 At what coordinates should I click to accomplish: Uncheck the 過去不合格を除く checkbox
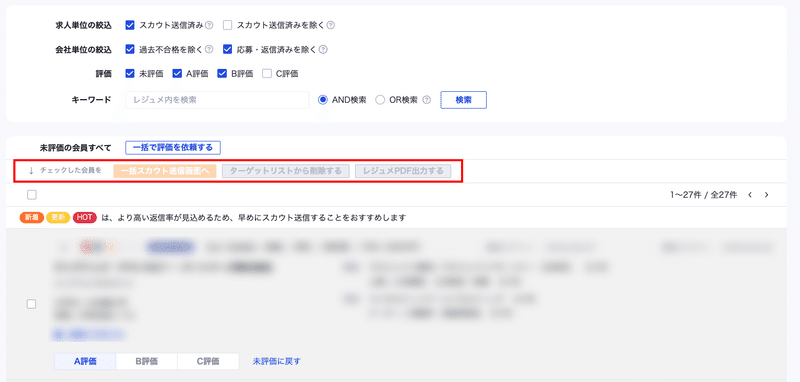coord(130,49)
